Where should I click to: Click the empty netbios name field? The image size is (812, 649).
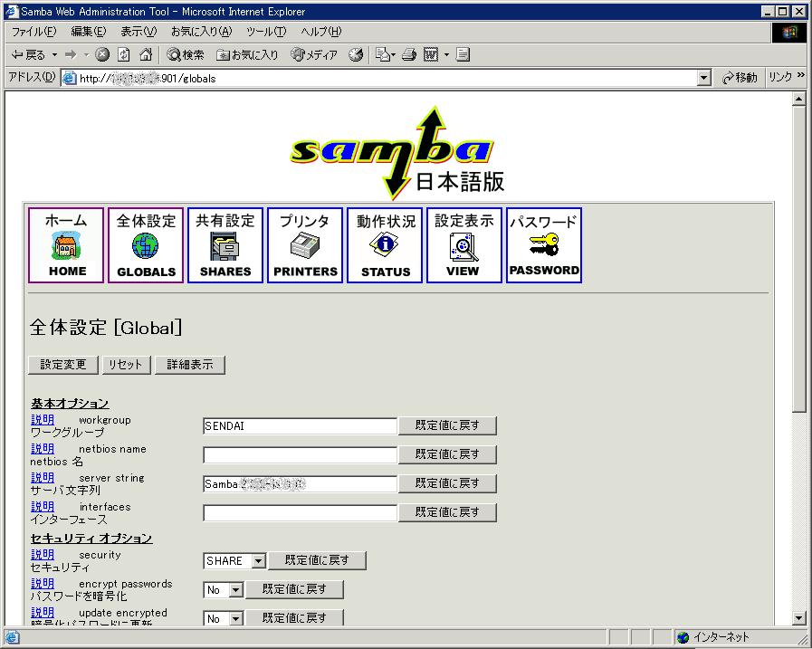[300, 455]
